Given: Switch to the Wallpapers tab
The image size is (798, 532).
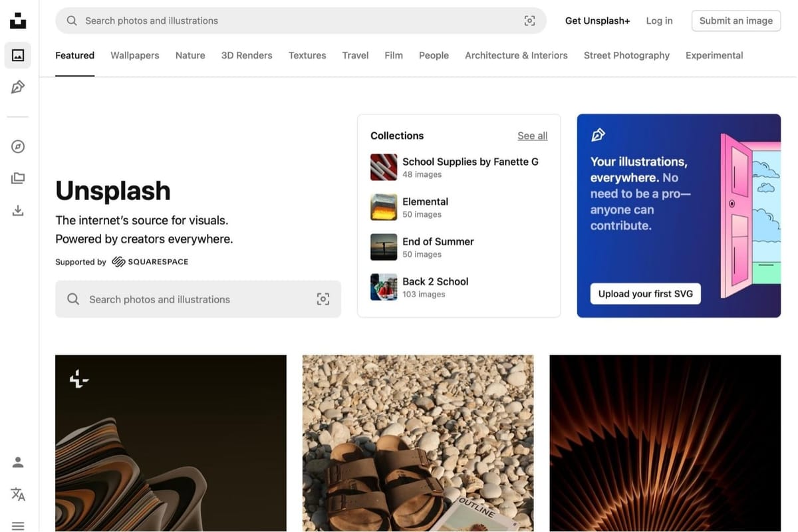Looking at the screenshot, I should tap(135, 55).
